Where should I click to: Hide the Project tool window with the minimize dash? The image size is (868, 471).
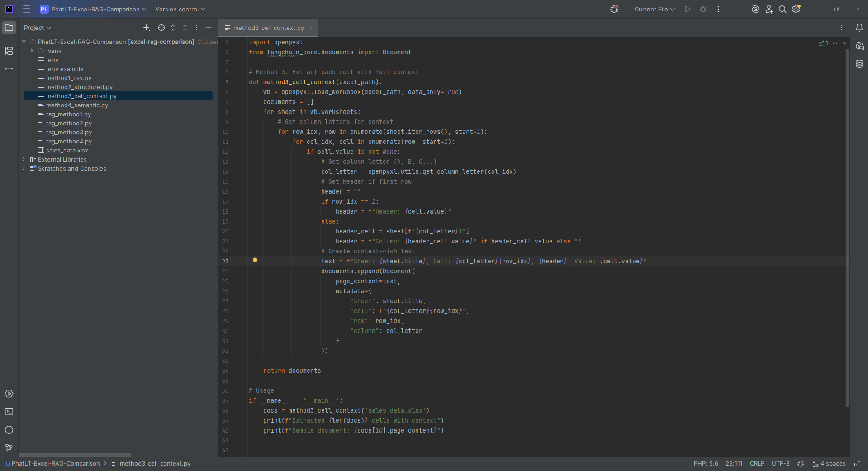tap(209, 28)
